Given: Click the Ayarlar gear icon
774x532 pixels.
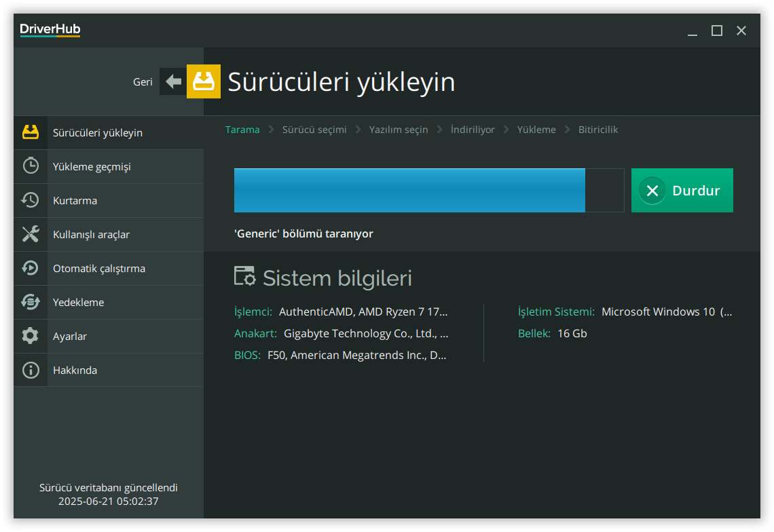Looking at the screenshot, I should (x=31, y=336).
